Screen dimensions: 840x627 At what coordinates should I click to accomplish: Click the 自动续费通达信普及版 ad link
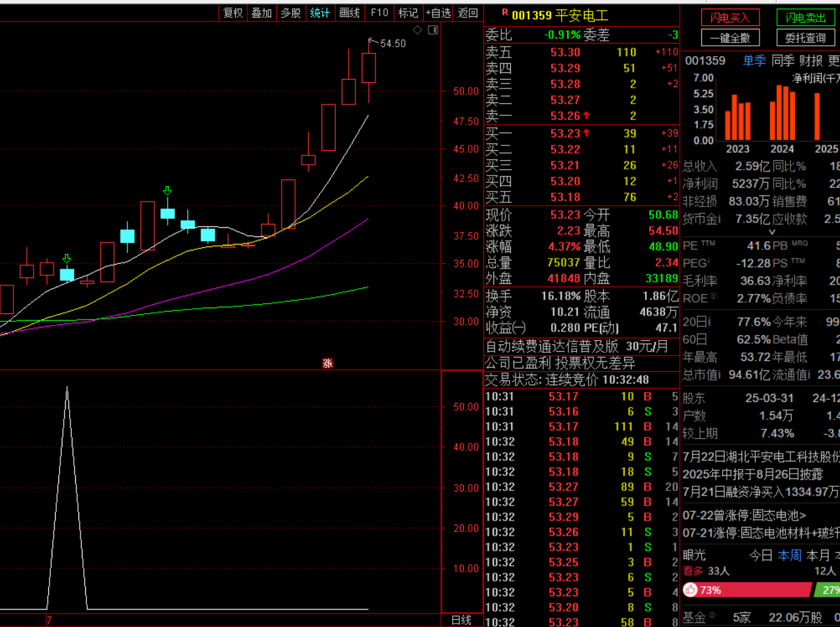point(577,346)
